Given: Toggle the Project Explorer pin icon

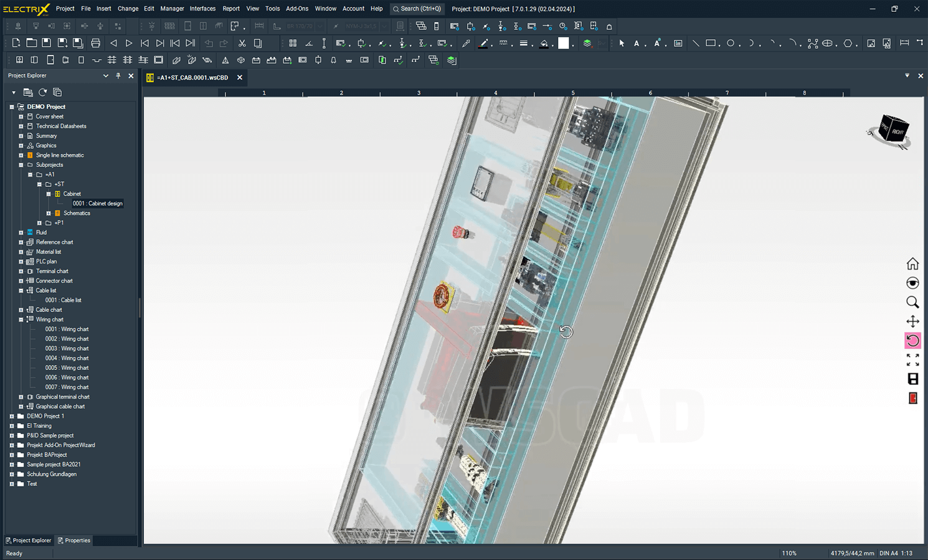Looking at the screenshot, I should 118,76.
